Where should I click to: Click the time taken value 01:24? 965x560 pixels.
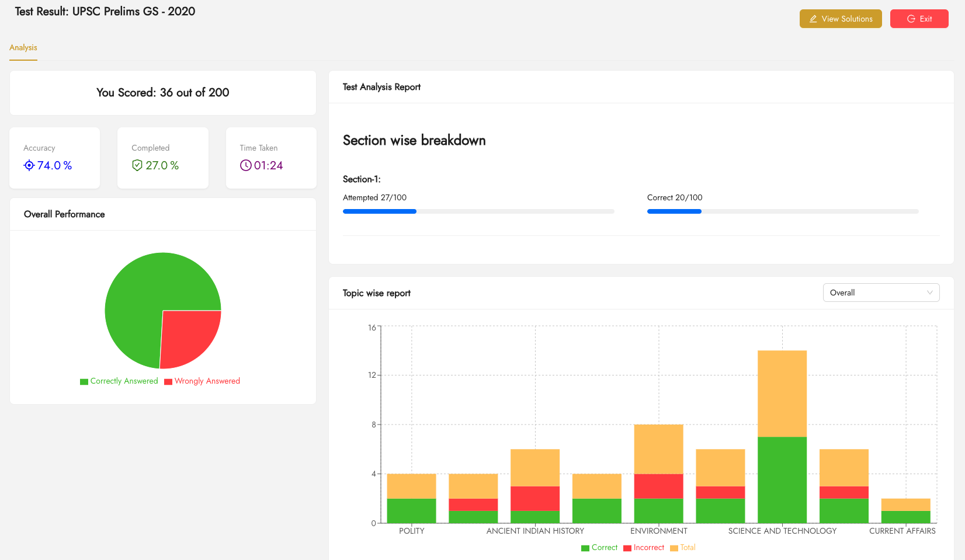point(269,165)
